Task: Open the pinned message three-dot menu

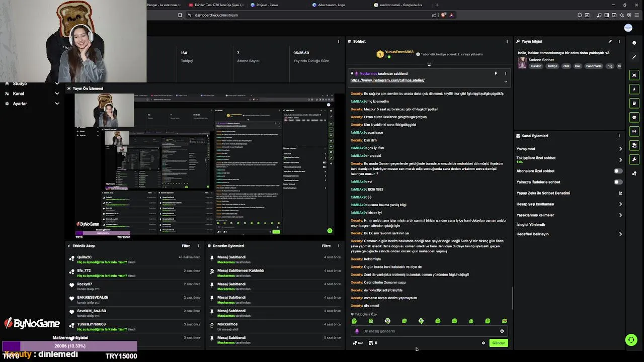Action: tap(506, 74)
